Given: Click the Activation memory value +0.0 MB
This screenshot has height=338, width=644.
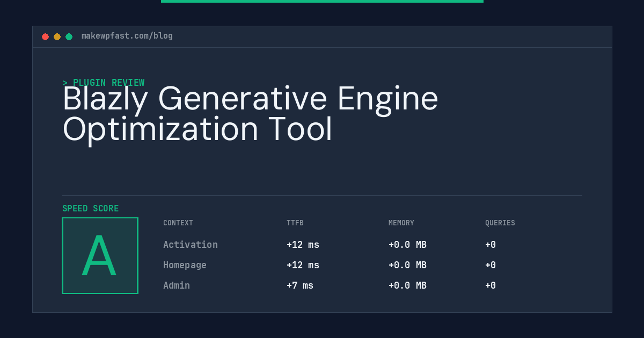Looking at the screenshot, I should click(407, 245).
